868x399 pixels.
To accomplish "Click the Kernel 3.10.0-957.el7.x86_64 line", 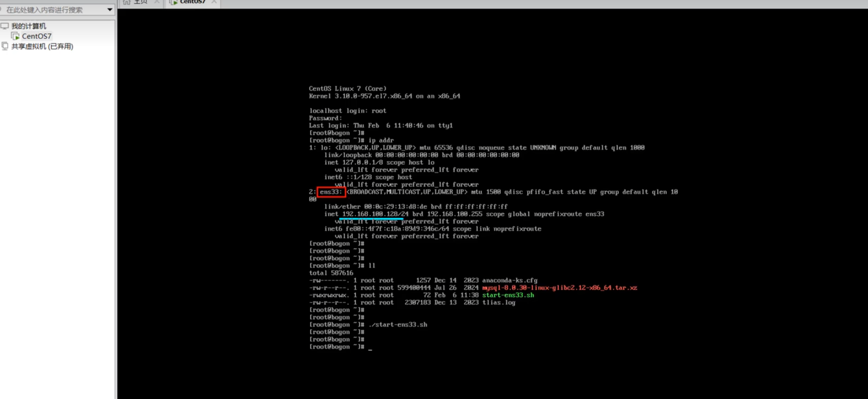I will click(384, 96).
